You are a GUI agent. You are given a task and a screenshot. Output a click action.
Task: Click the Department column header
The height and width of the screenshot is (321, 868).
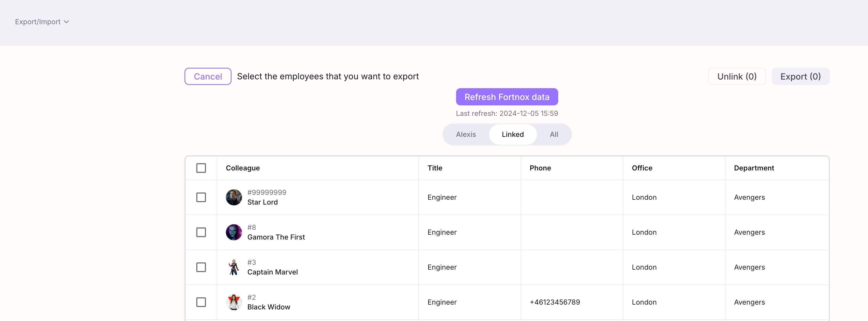coord(754,168)
